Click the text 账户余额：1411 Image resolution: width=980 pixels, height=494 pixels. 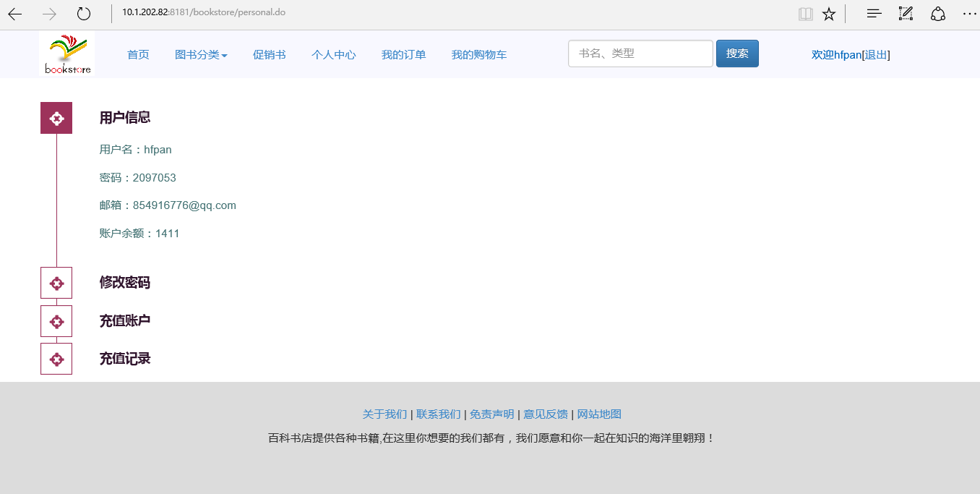(139, 234)
